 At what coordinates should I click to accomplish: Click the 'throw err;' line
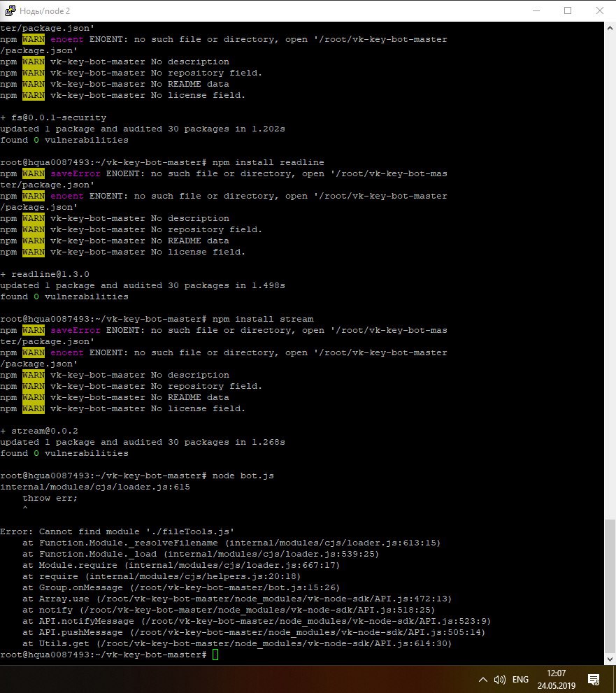point(50,498)
